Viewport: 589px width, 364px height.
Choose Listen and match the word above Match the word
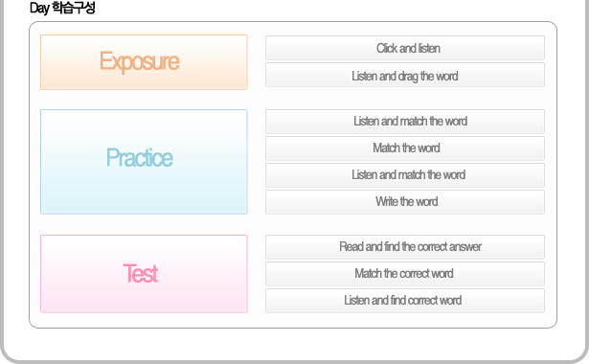click(405, 122)
